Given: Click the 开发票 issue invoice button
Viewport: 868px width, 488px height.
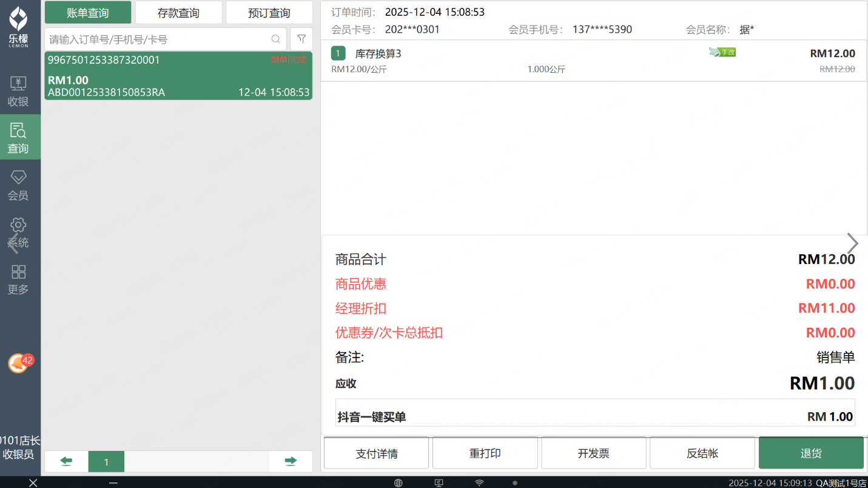Looking at the screenshot, I should coord(594,453).
